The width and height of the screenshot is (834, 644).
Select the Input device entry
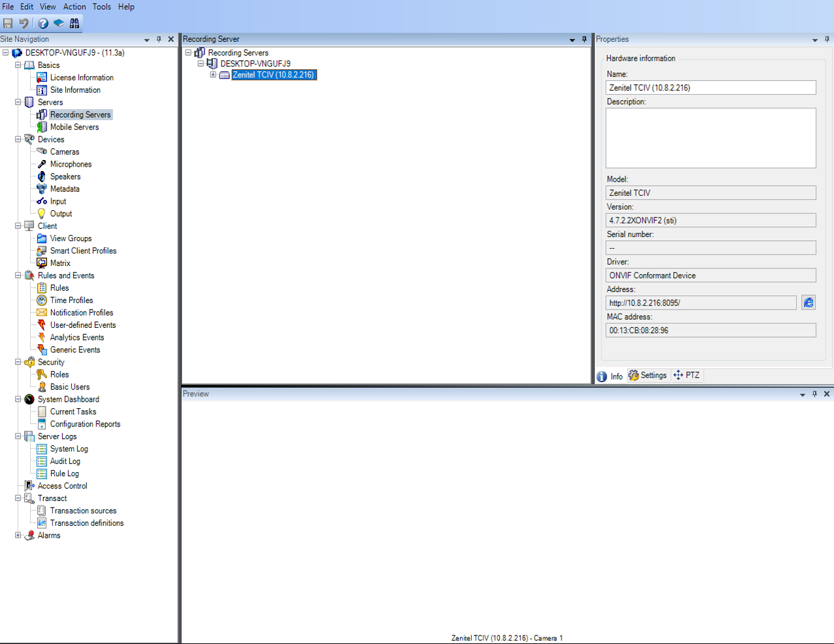coord(58,202)
